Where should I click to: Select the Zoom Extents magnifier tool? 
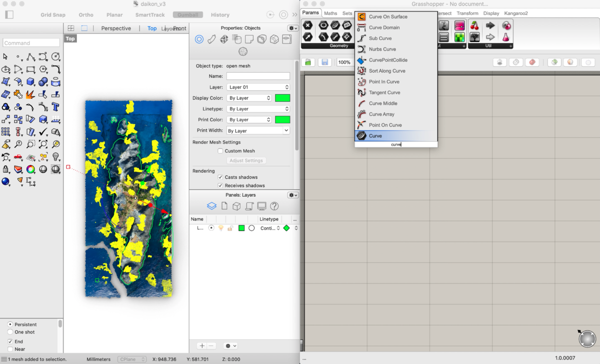point(43,144)
